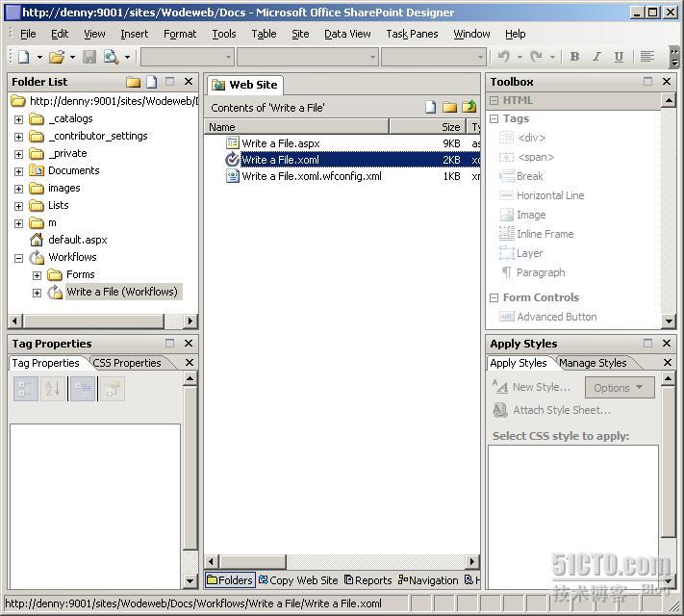Open the Navigation view
Viewport: 684px width, 616px height.
(x=428, y=580)
